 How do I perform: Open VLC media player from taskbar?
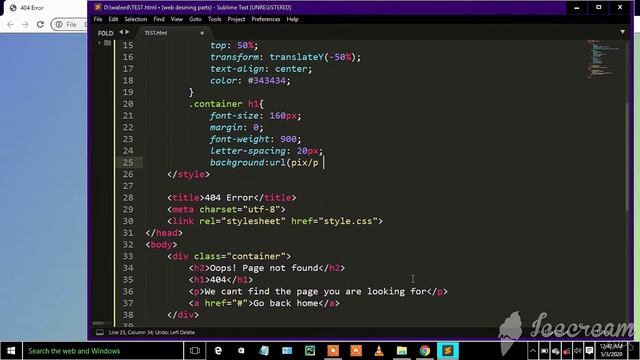pos(379,351)
